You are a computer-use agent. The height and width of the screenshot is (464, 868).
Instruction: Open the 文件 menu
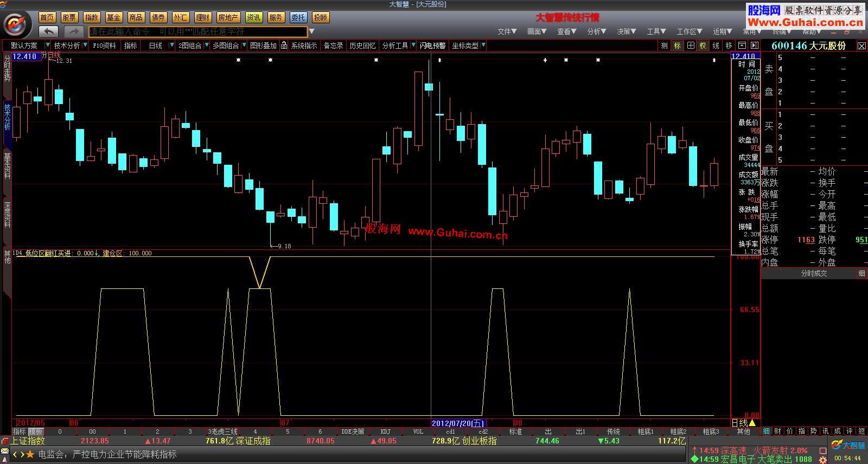point(507,31)
